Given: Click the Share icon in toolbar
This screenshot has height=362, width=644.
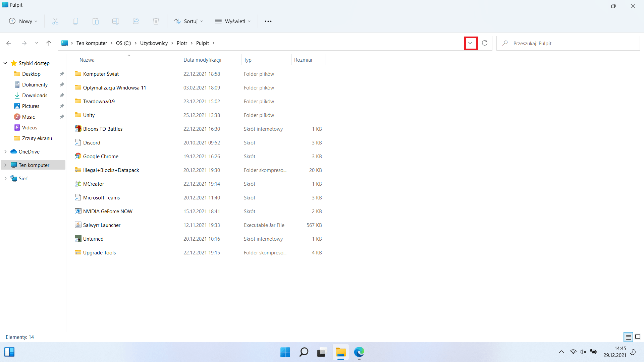Looking at the screenshot, I should point(136,21).
